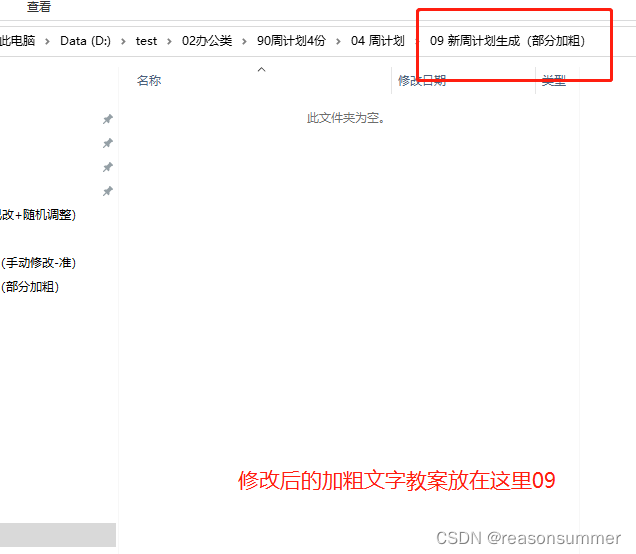Expand chevron after Data (D:) breadcrumb
The image size is (636, 554).
123,41
